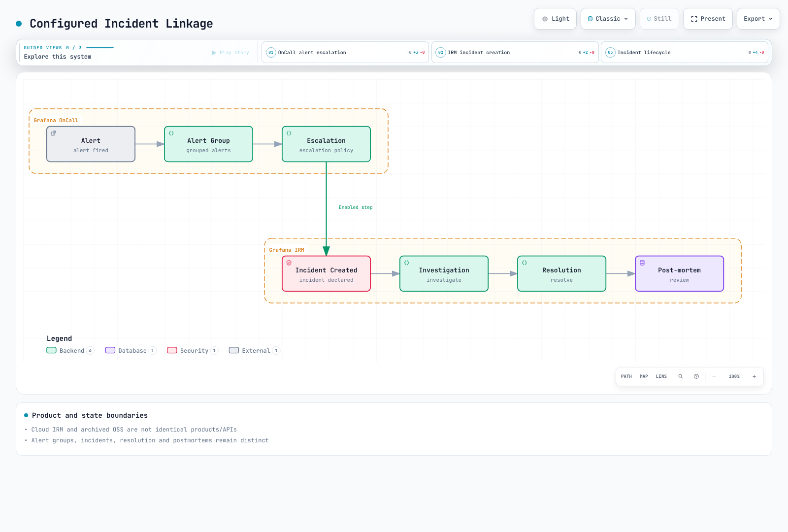Open OnCall alert escalation guided view
The image size is (788, 532).
tap(345, 52)
